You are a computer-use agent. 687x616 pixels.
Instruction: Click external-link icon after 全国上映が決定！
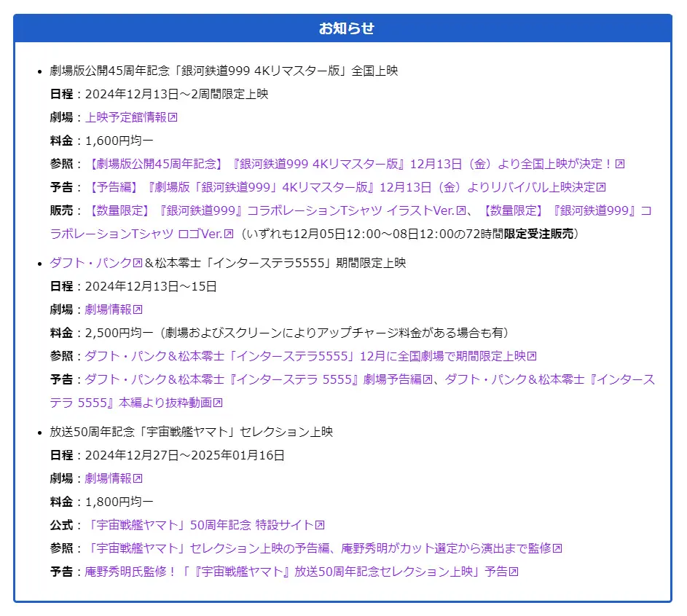click(x=619, y=164)
